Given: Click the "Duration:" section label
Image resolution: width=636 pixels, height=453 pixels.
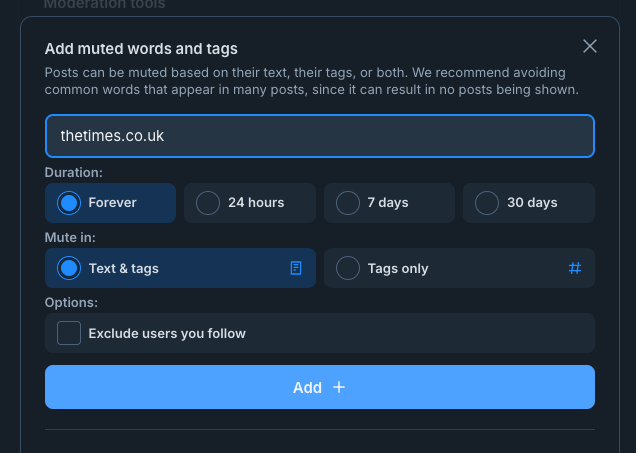Looking at the screenshot, I should 74,172.
